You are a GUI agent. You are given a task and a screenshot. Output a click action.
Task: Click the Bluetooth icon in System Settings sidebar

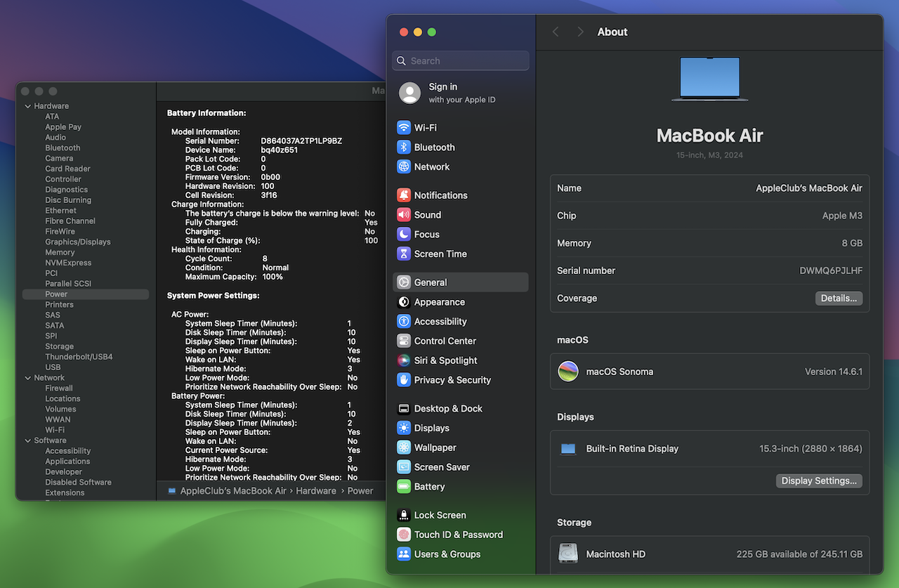[404, 148]
